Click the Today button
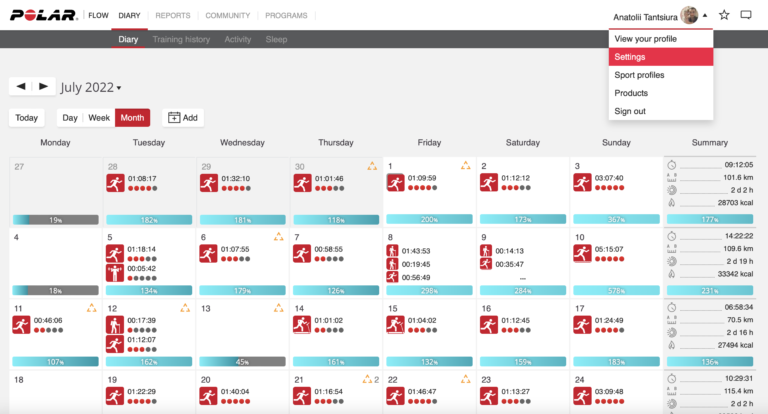 (x=27, y=117)
